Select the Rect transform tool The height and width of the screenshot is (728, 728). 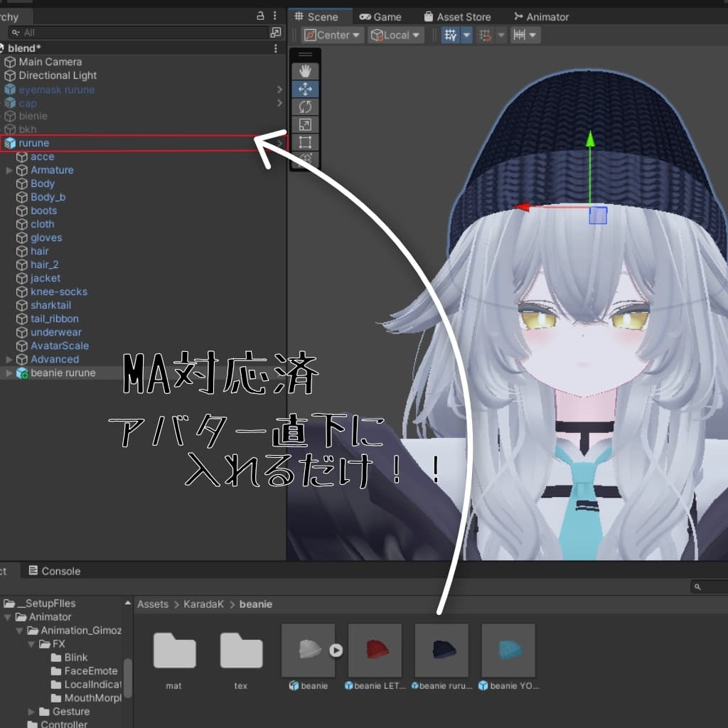coord(305,142)
